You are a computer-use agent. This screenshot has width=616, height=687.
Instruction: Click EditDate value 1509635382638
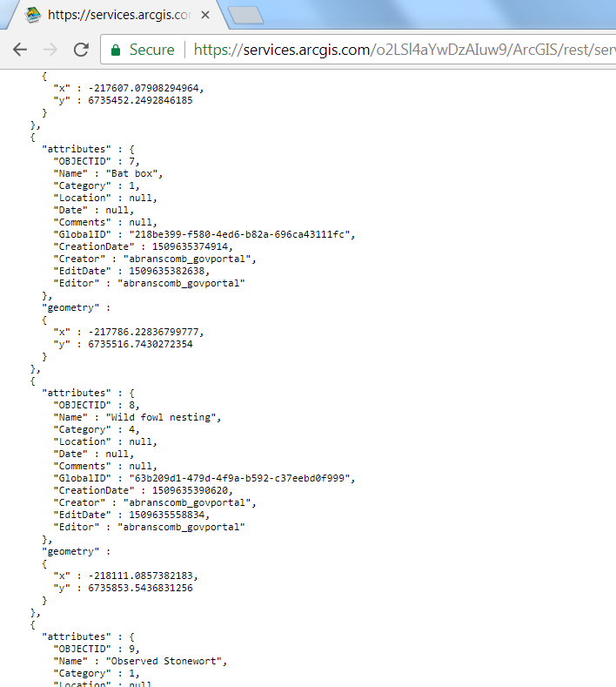tap(166, 271)
